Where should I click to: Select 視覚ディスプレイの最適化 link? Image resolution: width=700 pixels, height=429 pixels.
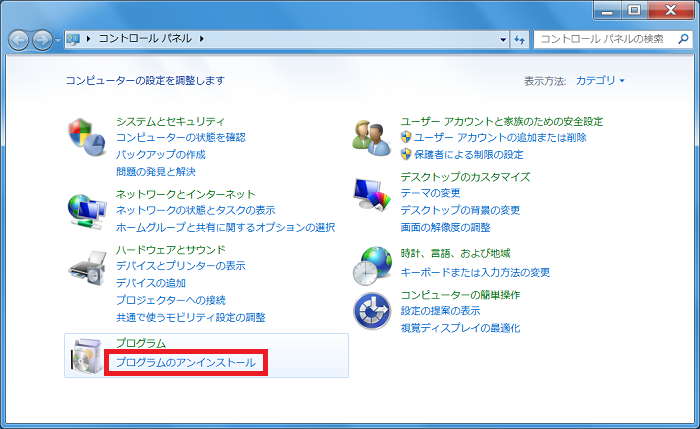tap(460, 328)
